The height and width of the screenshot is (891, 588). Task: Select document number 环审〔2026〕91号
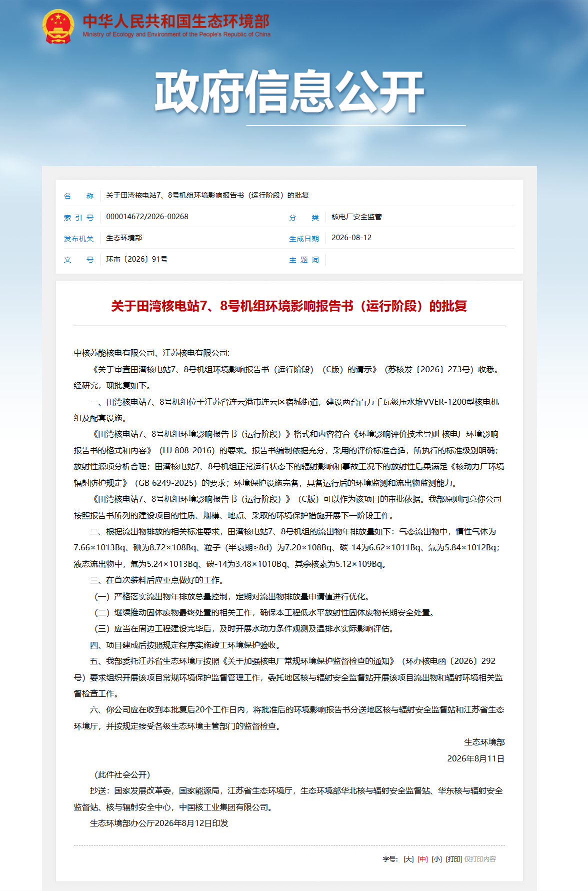[136, 259]
